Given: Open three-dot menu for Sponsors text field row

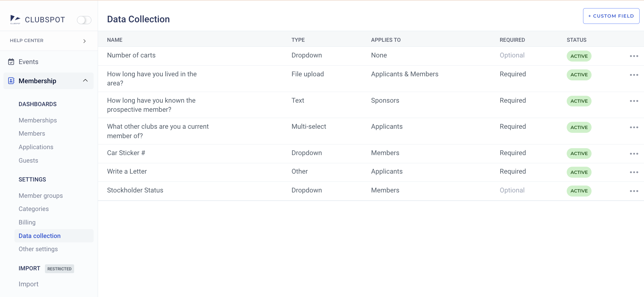Looking at the screenshot, I should click(x=634, y=101).
